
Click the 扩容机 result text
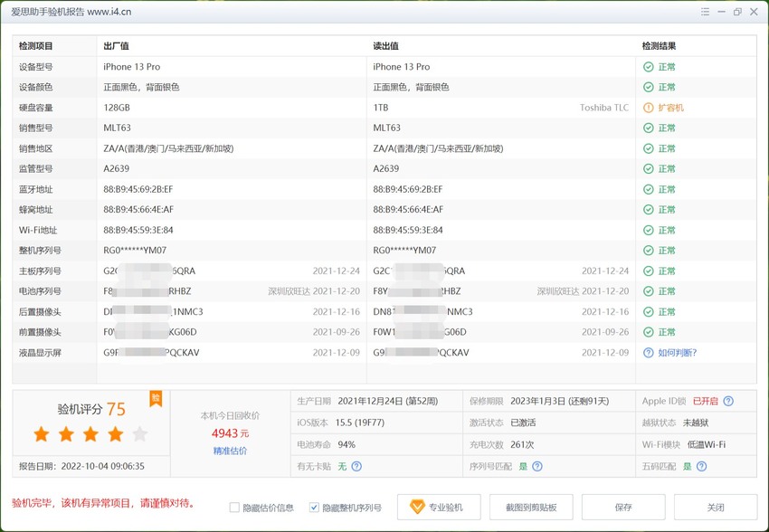671,108
